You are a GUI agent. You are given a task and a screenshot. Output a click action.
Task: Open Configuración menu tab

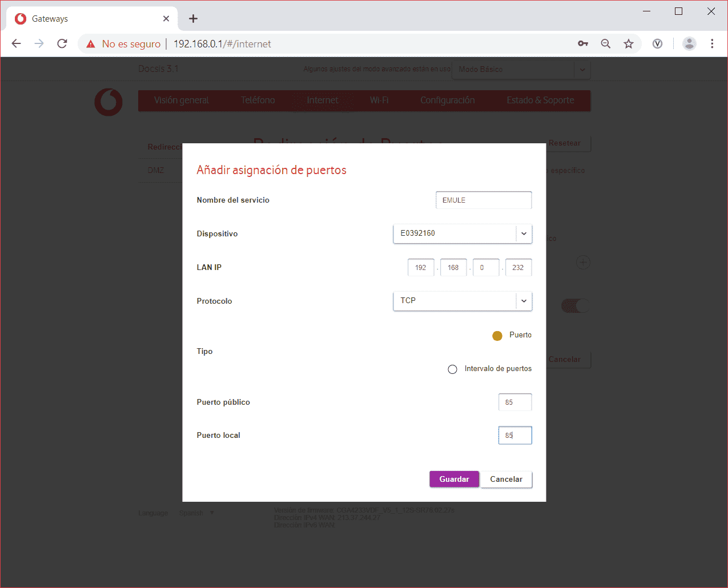tap(448, 100)
